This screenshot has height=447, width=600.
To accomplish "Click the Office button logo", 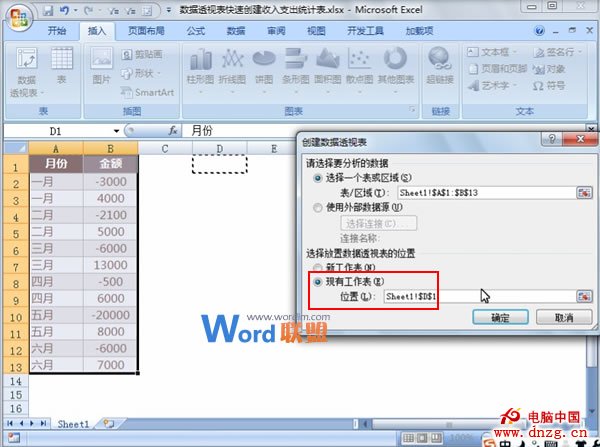I will point(19,17).
